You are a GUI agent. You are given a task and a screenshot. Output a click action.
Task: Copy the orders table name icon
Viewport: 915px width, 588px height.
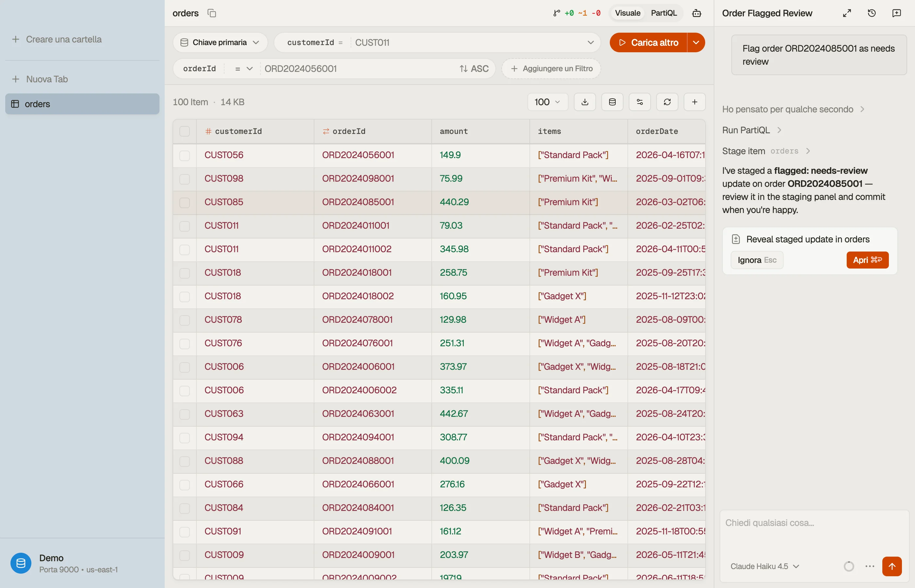[x=211, y=13]
